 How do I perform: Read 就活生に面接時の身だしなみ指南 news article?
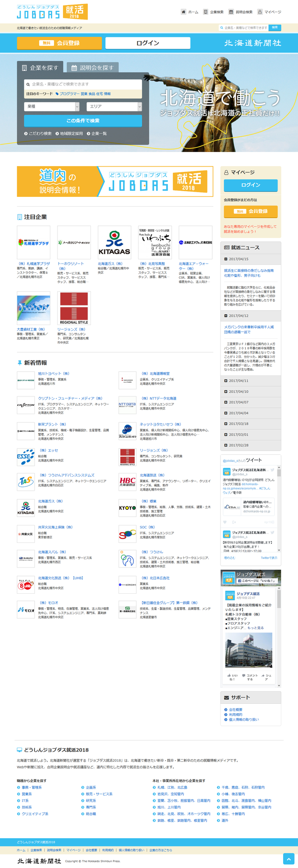pyautogui.click(x=249, y=273)
